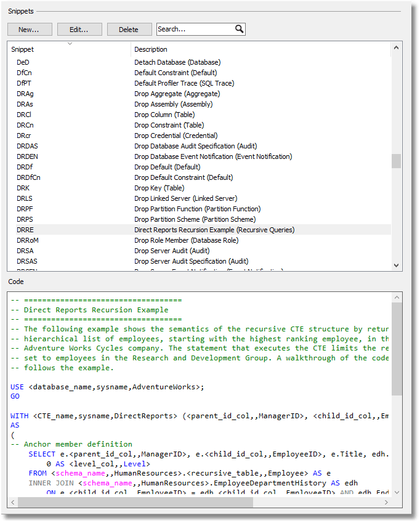Click the New... button
420x523 pixels.
point(30,30)
